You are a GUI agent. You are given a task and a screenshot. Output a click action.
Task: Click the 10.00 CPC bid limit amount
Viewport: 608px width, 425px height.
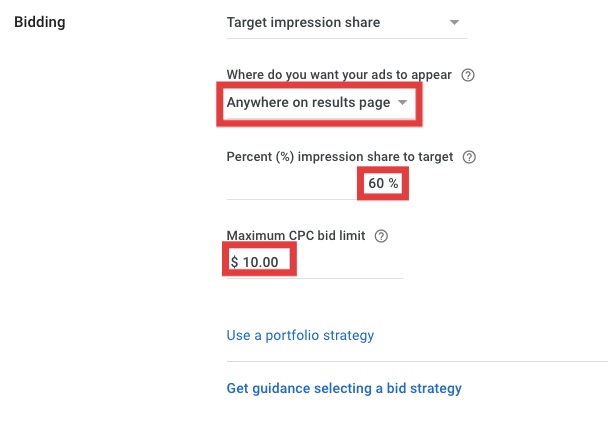tap(261, 262)
